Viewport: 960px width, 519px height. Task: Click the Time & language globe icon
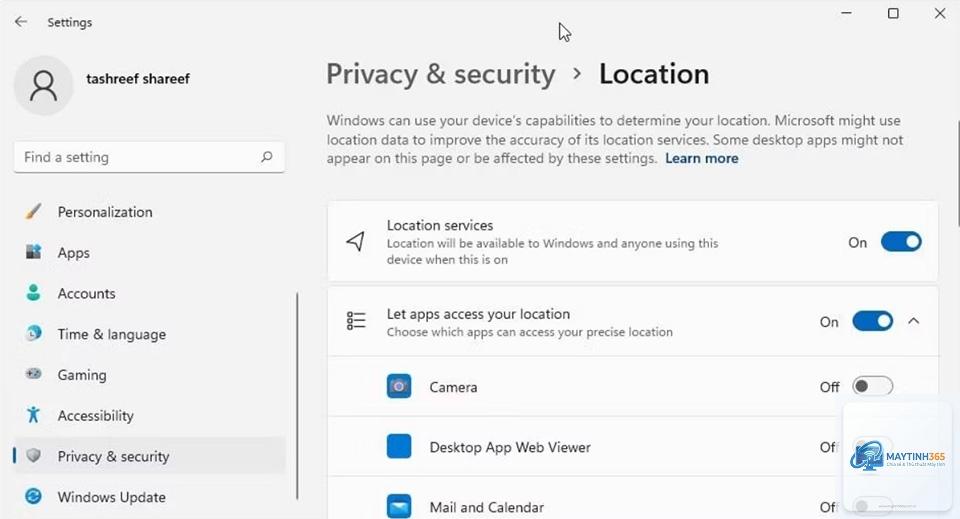click(34, 334)
